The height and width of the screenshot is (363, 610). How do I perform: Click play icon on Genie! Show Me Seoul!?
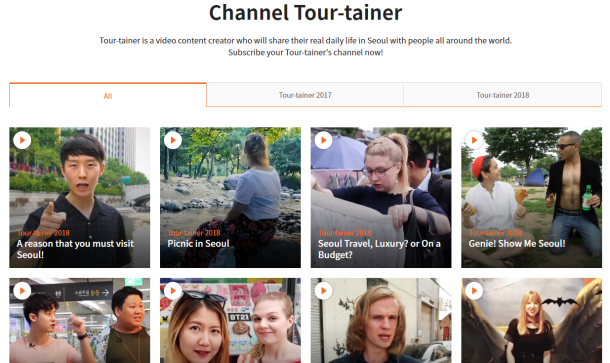point(474,140)
